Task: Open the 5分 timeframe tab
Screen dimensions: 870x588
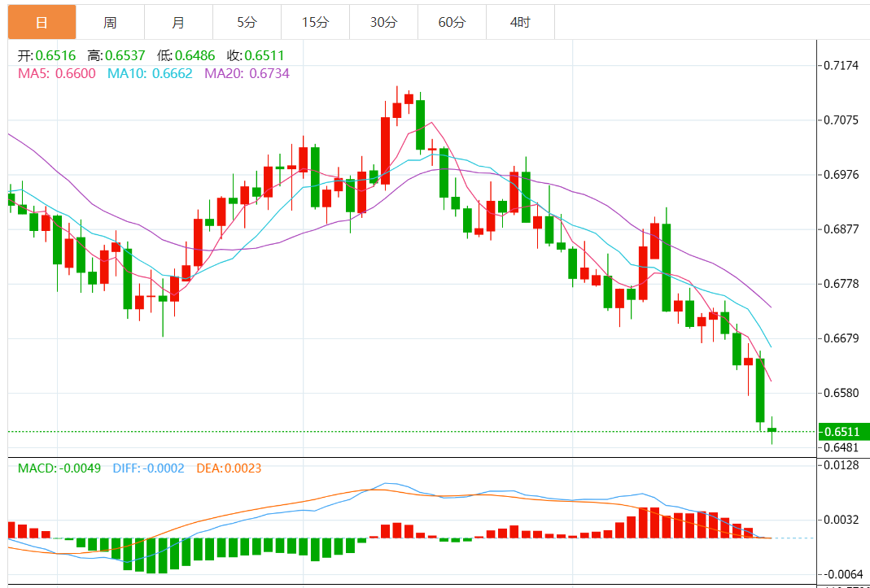Action: pos(247,22)
